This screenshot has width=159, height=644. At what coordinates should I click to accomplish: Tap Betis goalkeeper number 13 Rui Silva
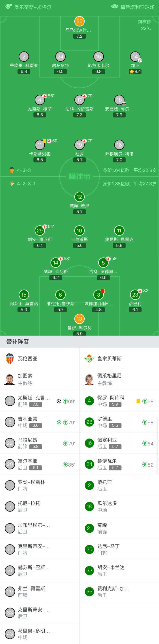(79, 319)
